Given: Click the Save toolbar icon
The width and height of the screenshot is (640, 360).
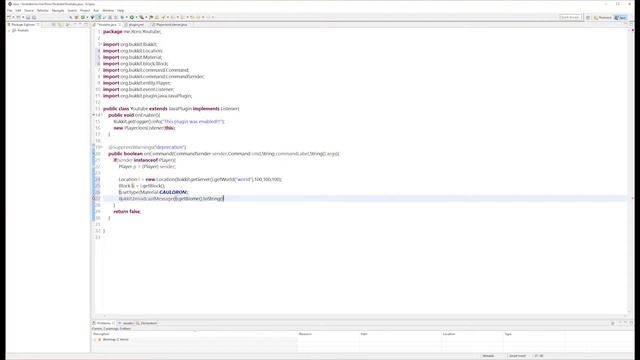Looking at the screenshot, I should pyautogui.click(x=28, y=18).
